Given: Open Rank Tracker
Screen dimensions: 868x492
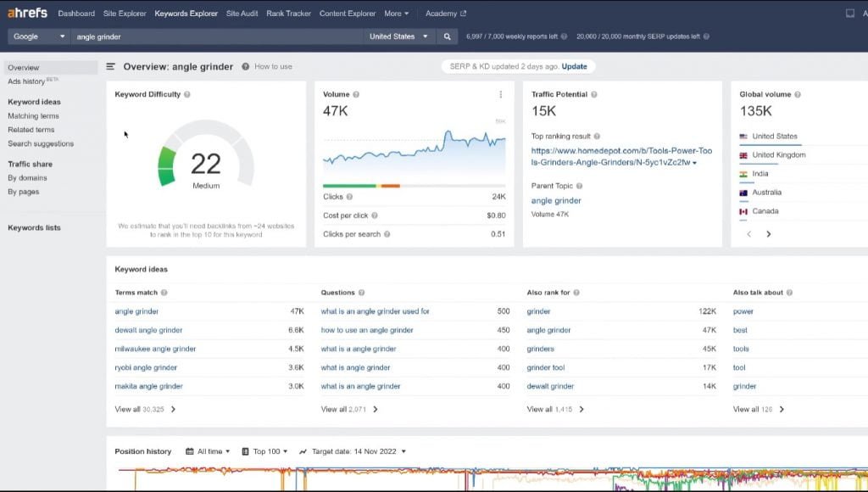Looking at the screenshot, I should (x=288, y=14).
